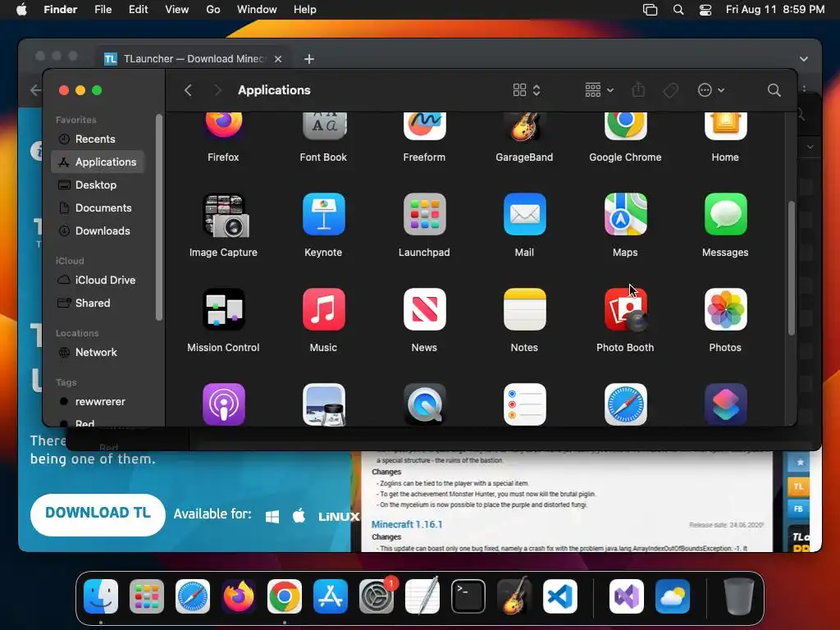
Task: Click the LINUX download option
Action: point(339,517)
